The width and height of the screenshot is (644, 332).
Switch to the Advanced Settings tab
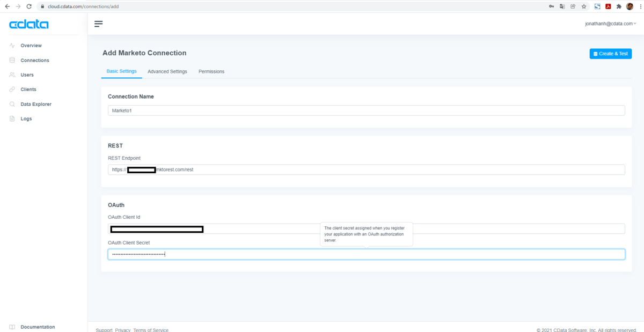pos(167,71)
